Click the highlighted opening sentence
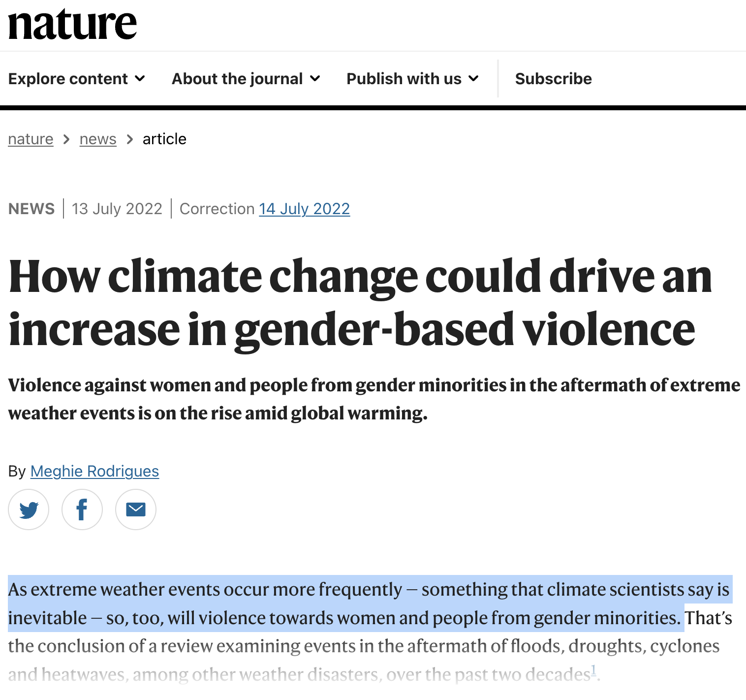Viewport: 746px width, 700px height. pyautogui.click(x=344, y=604)
